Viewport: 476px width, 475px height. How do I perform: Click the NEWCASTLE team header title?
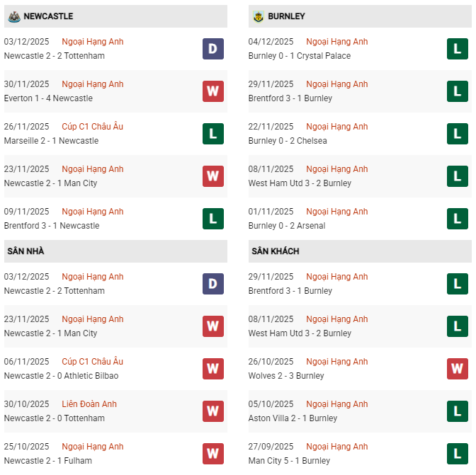tap(48, 16)
